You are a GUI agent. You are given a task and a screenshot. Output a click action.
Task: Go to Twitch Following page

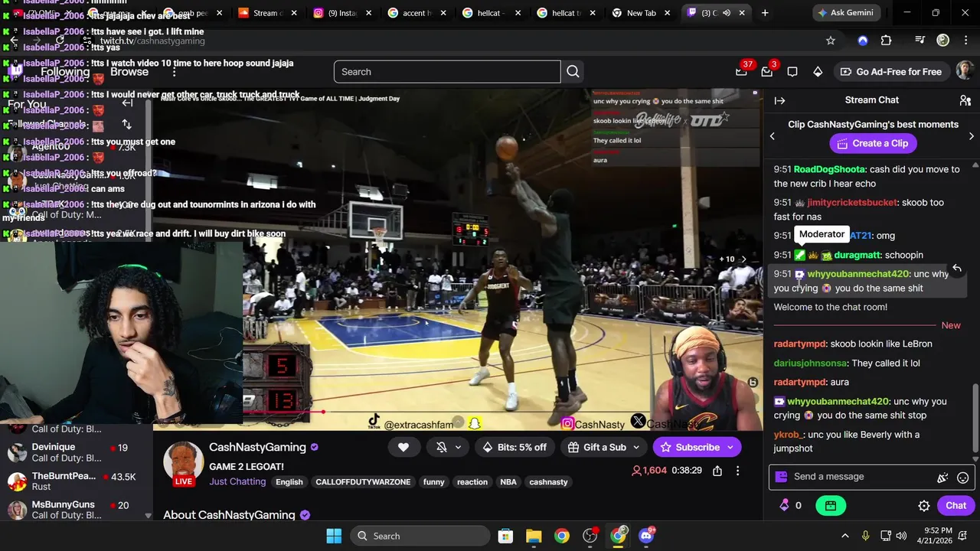(x=65, y=72)
